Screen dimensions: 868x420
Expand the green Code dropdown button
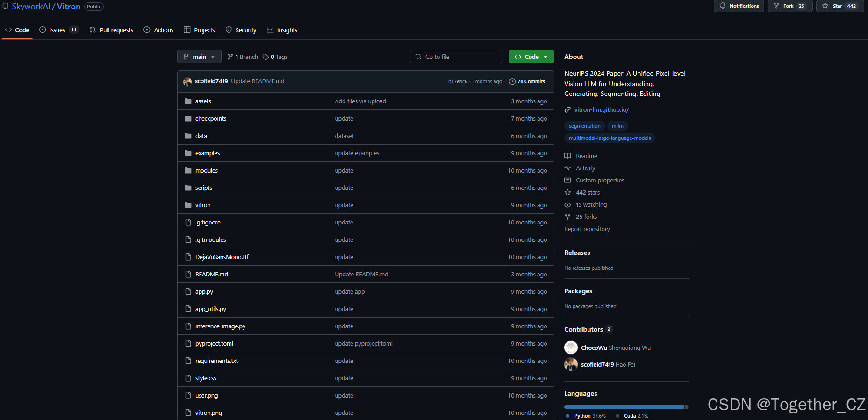tap(531, 57)
